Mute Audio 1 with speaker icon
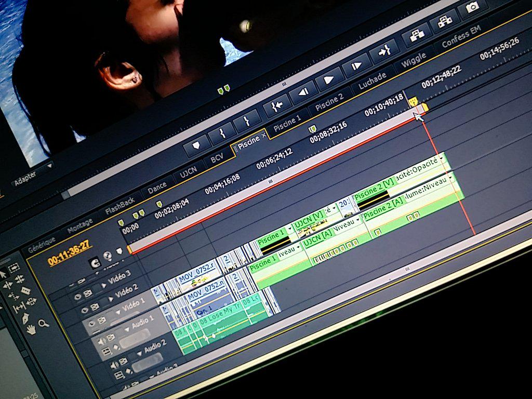The height and width of the screenshot is (399, 532). click(101, 342)
